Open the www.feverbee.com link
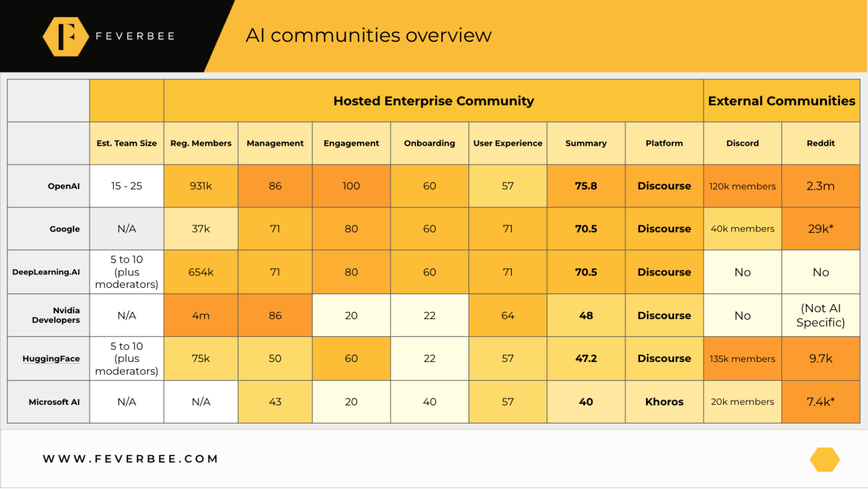868x489 pixels. pos(131,459)
